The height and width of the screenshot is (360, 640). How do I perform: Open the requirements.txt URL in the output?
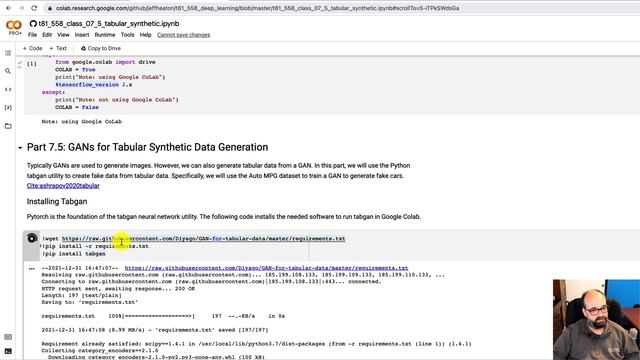click(x=266, y=268)
